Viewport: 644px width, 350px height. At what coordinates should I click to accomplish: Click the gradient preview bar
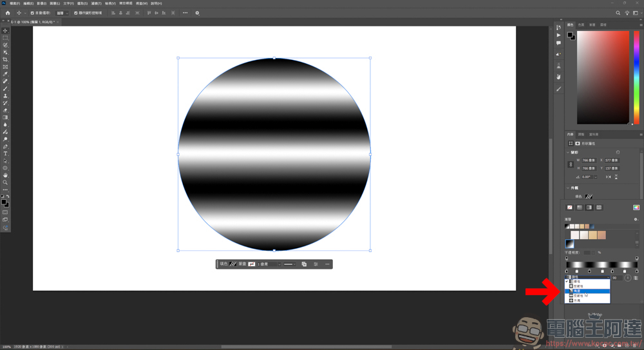[x=601, y=264]
